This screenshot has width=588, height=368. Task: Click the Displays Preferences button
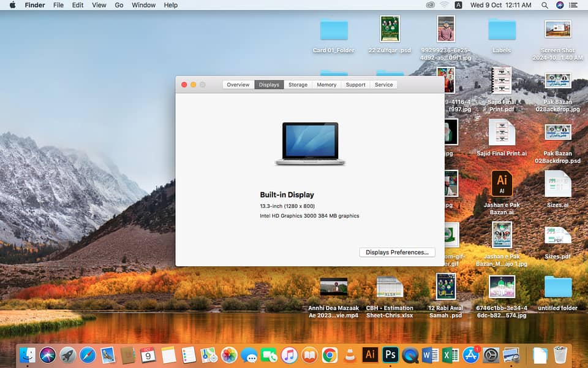397,252
